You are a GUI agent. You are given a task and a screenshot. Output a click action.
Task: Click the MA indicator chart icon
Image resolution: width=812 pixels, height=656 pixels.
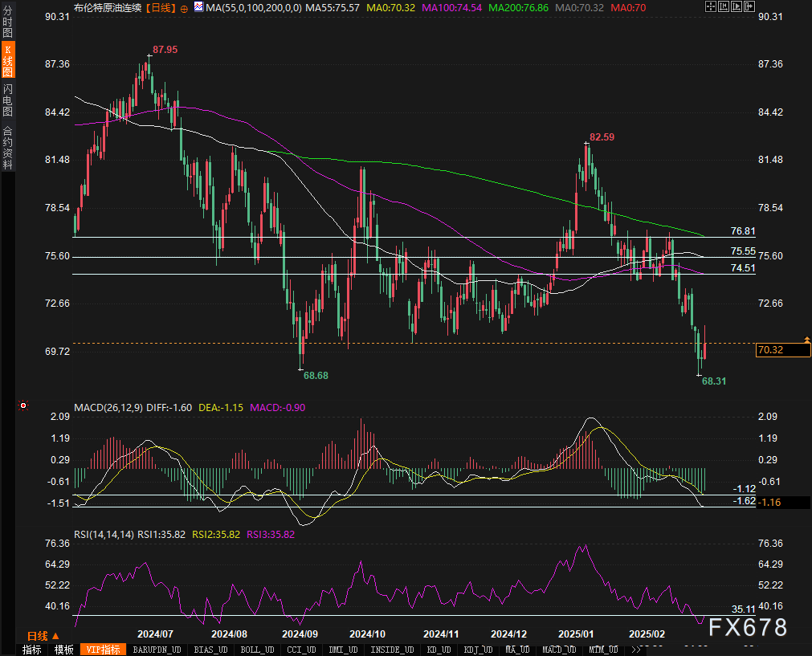(x=198, y=7)
